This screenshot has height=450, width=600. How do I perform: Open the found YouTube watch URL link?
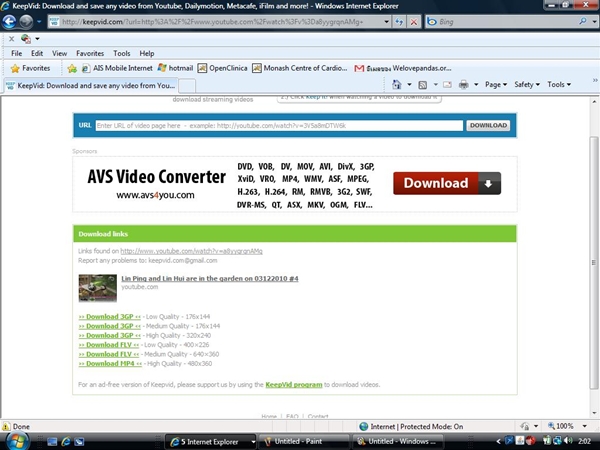(191, 251)
